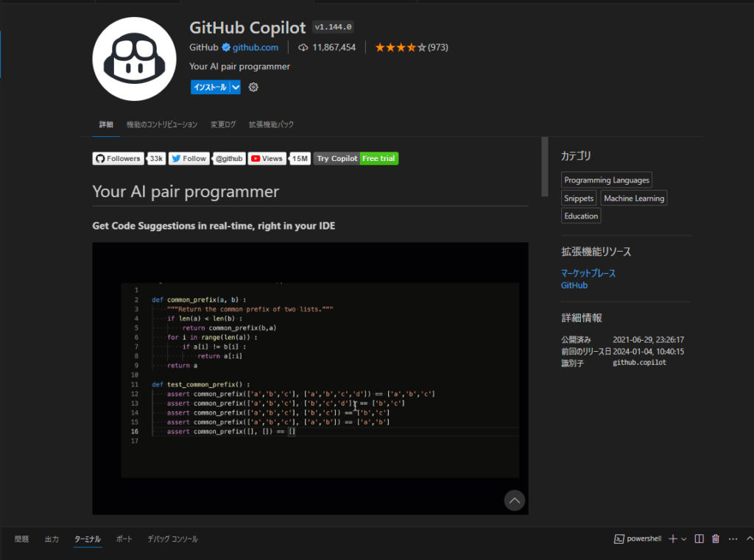Viewport: 754px width, 560px height.
Task: Select the ターミナル panel tab
Action: tap(88, 539)
